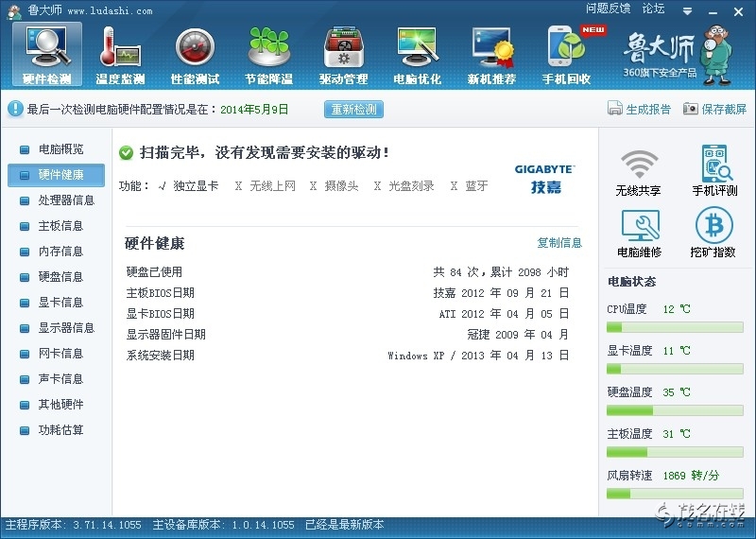Select 显卡信息 in the sidebar
756x539 pixels.
tap(56, 303)
